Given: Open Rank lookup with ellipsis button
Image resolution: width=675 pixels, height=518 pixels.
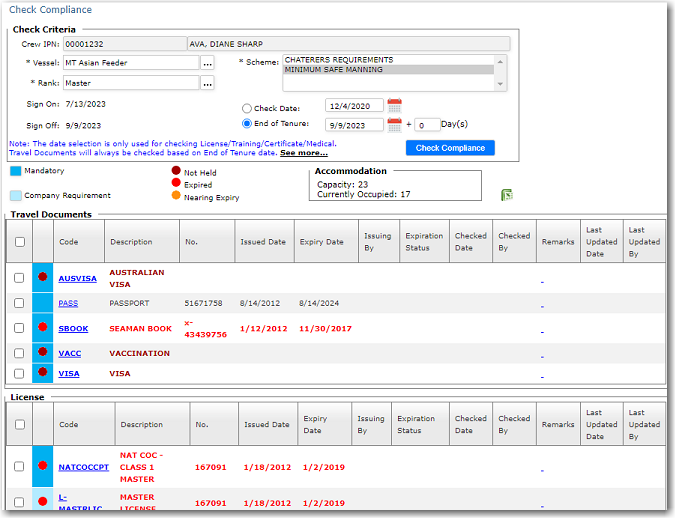Looking at the screenshot, I should 207,83.
